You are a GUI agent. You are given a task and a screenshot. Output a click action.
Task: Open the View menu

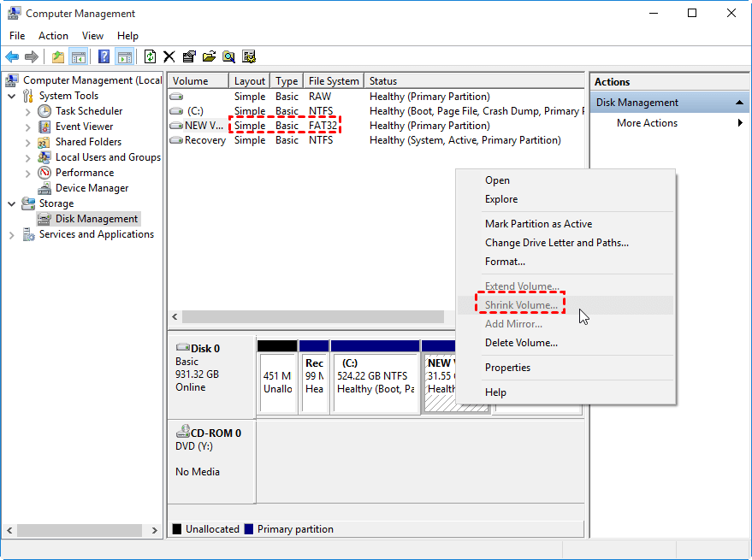(x=92, y=36)
